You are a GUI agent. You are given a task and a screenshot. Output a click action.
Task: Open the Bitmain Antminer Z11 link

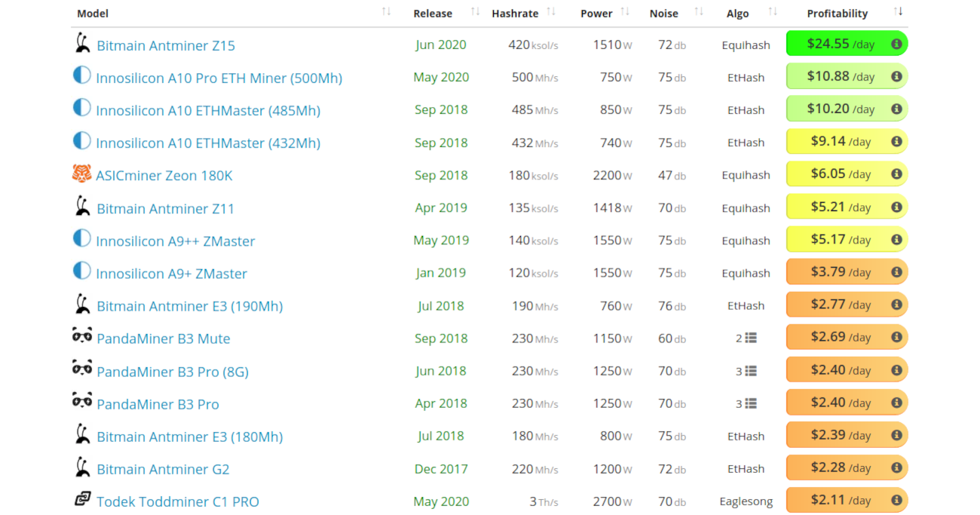pos(166,208)
